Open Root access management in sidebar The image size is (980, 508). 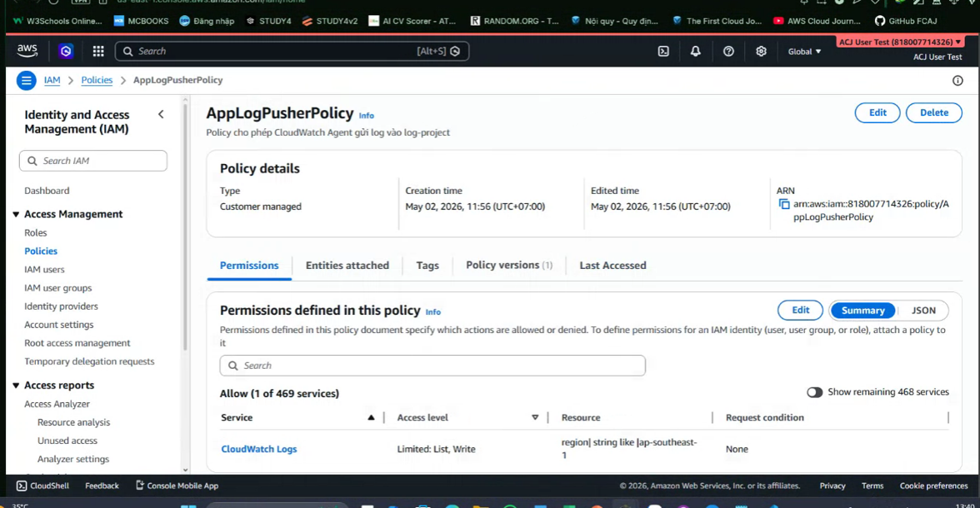coord(77,343)
